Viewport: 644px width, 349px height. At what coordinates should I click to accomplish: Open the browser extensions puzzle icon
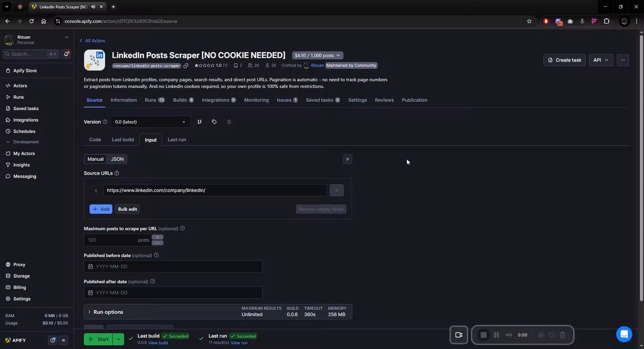(607, 21)
